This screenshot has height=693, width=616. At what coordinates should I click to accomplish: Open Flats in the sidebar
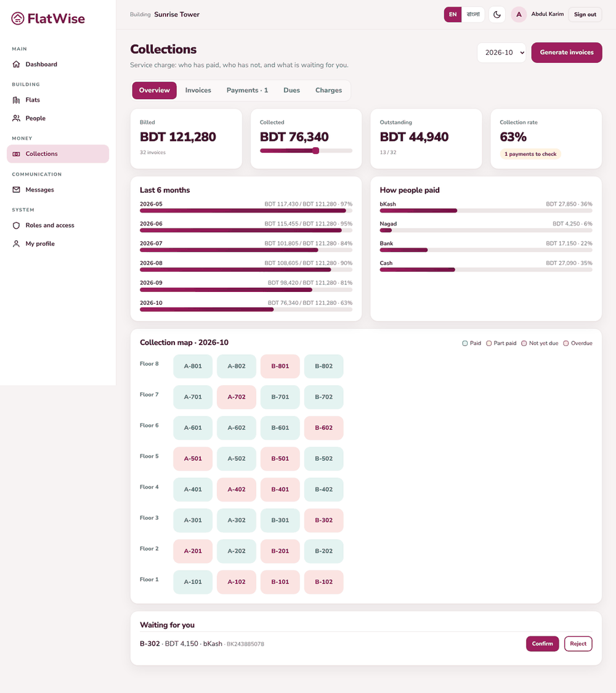(x=58, y=100)
